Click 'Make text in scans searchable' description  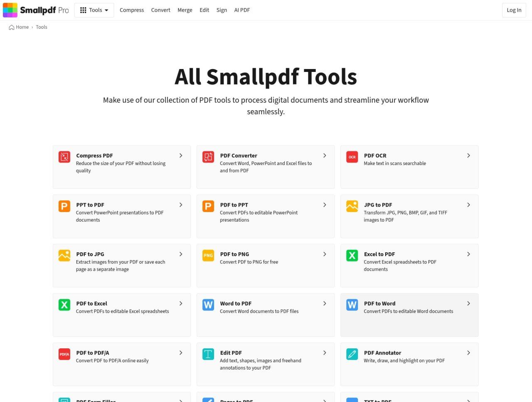point(395,163)
